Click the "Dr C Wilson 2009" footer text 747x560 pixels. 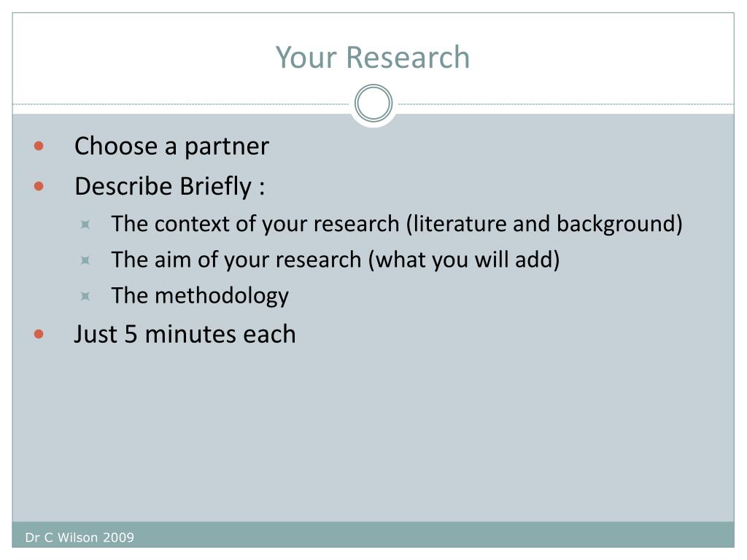pos(80,537)
